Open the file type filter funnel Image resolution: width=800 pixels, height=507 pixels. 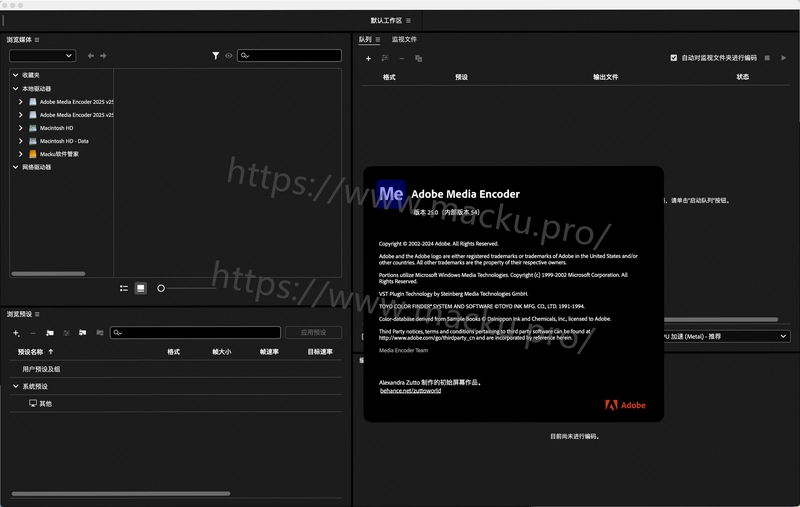pyautogui.click(x=216, y=56)
